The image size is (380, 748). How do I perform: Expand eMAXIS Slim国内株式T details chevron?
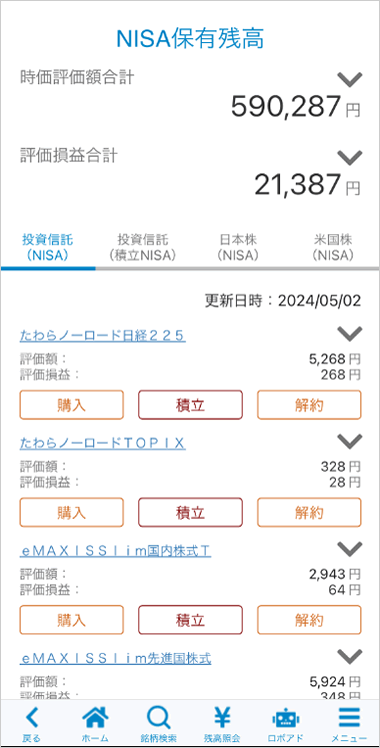pos(350,549)
